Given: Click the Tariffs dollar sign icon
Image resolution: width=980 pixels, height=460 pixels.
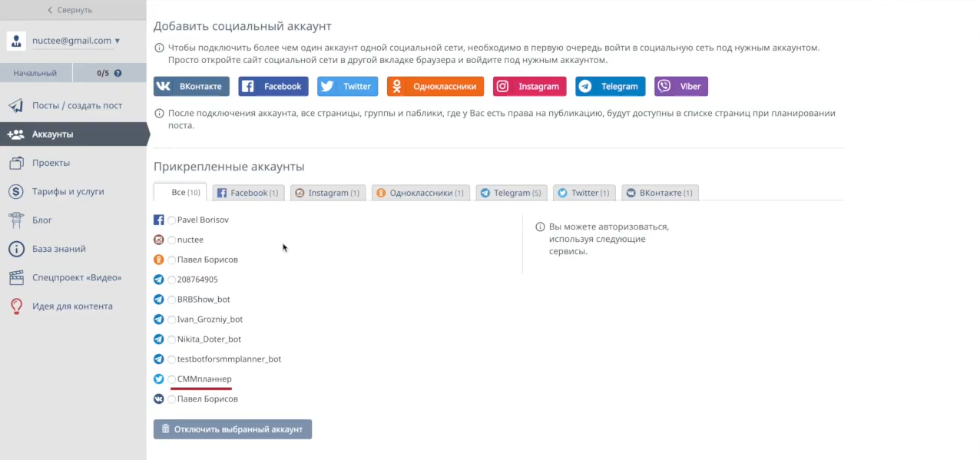Looking at the screenshot, I should tap(15, 191).
